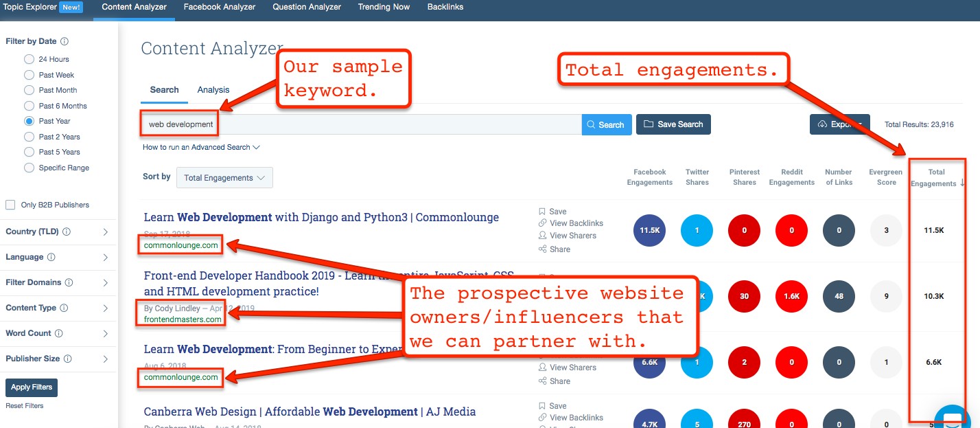Expand the Publisher Size filter

(x=105, y=359)
